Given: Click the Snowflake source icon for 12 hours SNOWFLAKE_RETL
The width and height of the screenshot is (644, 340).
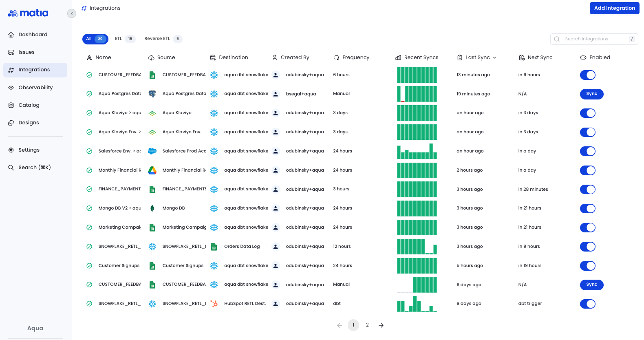Looking at the screenshot, I should tap(152, 247).
